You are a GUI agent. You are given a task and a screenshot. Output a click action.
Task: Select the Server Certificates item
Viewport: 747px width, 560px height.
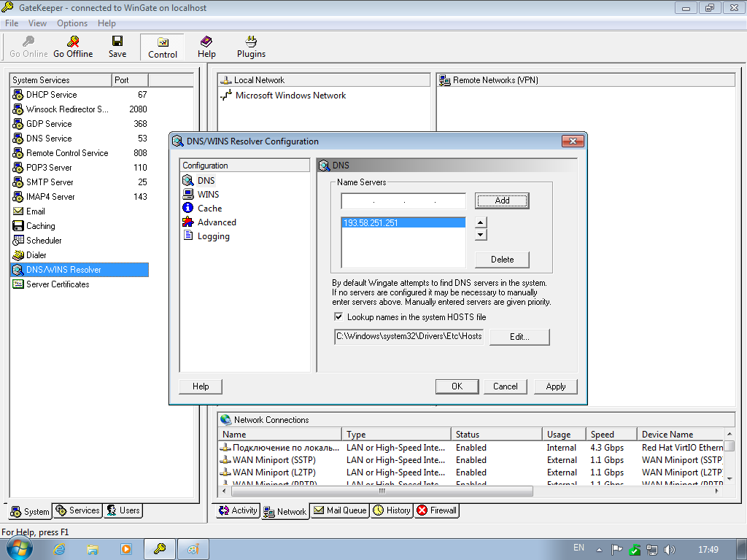point(51,284)
